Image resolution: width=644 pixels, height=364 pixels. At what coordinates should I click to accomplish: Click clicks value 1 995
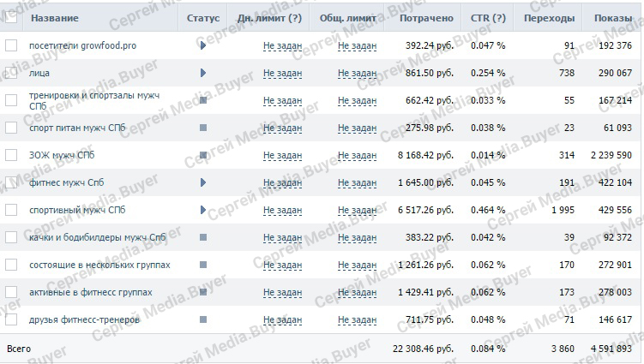pyautogui.click(x=563, y=210)
